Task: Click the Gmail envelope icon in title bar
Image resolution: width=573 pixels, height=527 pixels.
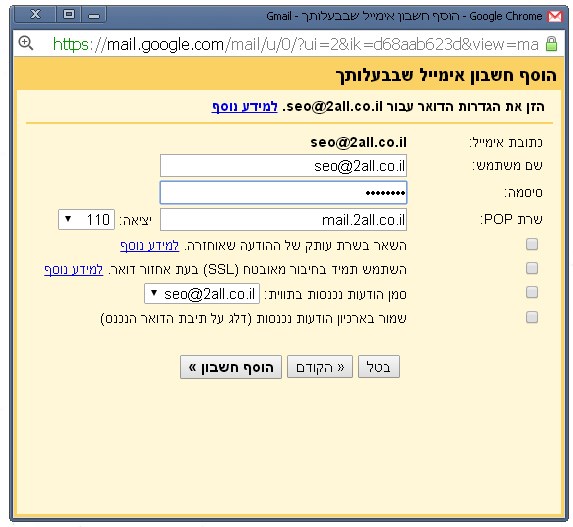Action: click(x=554, y=16)
